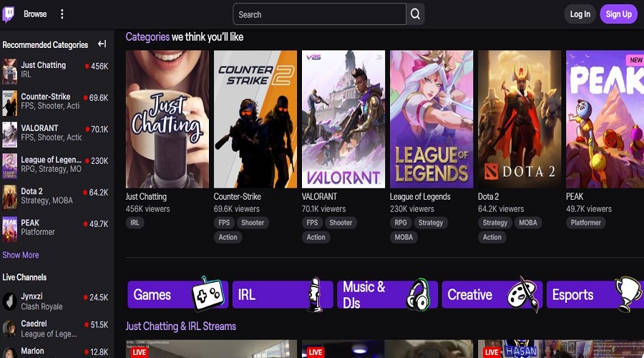Screen dimensions: 644x358
Task: Click Shooter tag under VALORANT
Action: [x=341, y=223]
